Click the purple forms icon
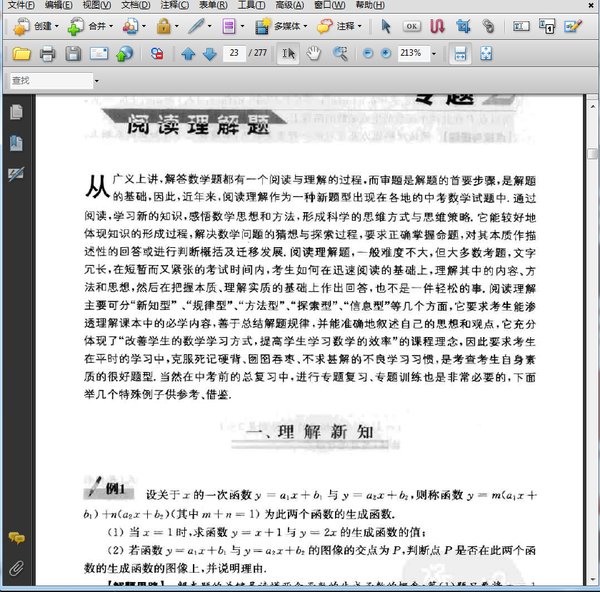 click(x=229, y=26)
